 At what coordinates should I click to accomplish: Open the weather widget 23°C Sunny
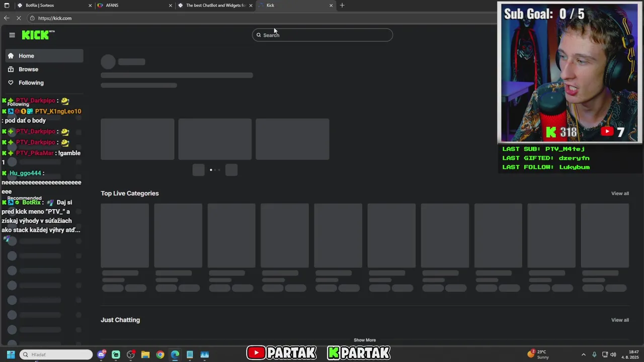point(538,354)
